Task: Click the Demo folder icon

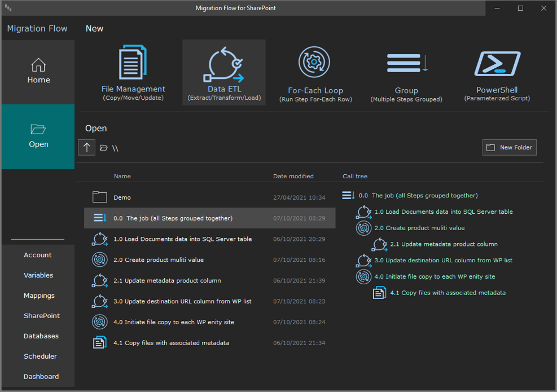Action: coord(100,197)
